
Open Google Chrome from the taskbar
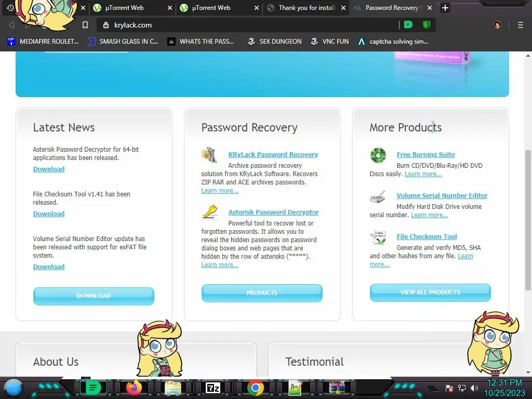coord(256,388)
